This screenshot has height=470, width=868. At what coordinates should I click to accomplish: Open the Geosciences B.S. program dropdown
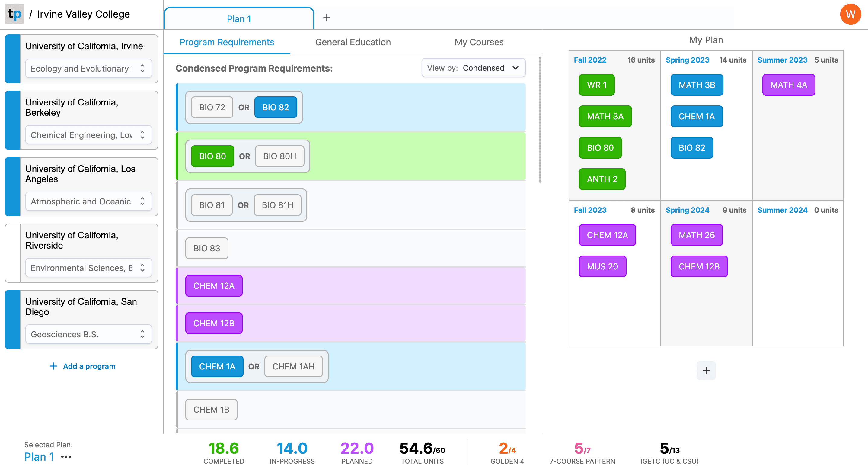(88, 334)
